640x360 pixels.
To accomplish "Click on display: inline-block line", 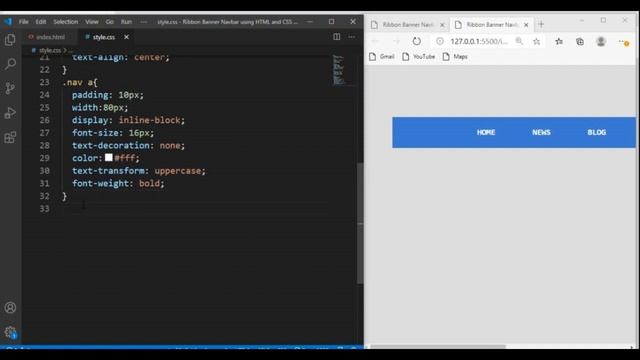I will click(x=128, y=120).
